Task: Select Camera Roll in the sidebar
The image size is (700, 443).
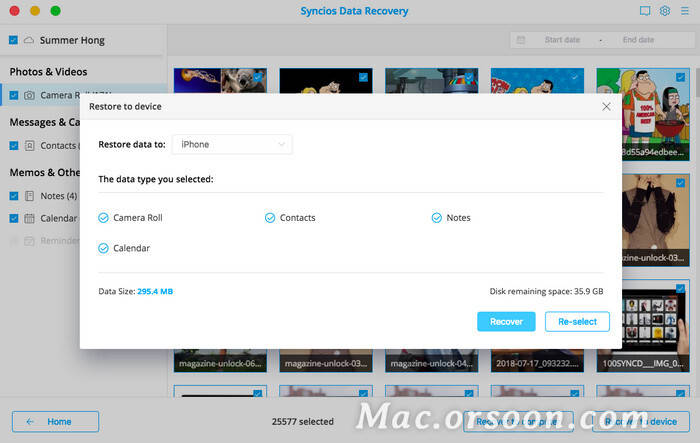Action: click(84, 95)
